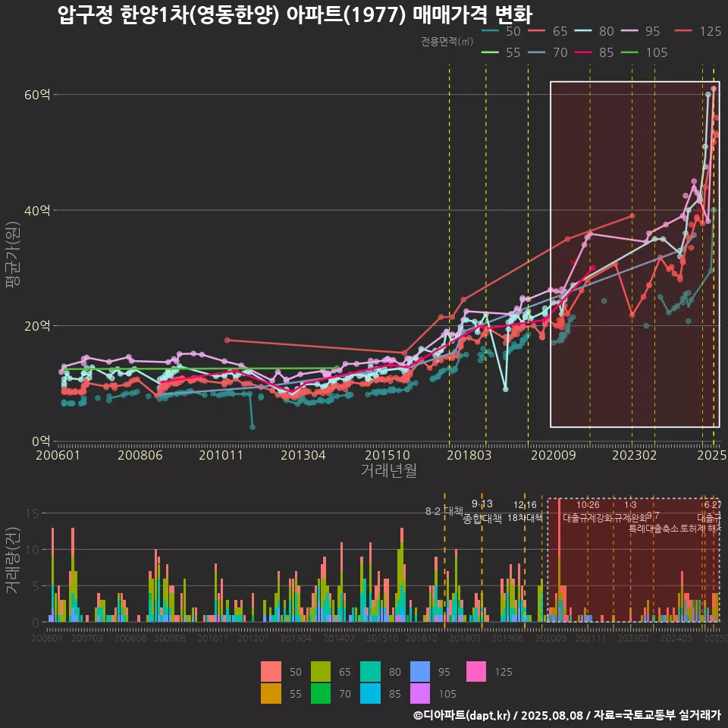The height and width of the screenshot is (728, 728).
Task: Click the 80㎡ data point at 60억
Action: [708, 94]
